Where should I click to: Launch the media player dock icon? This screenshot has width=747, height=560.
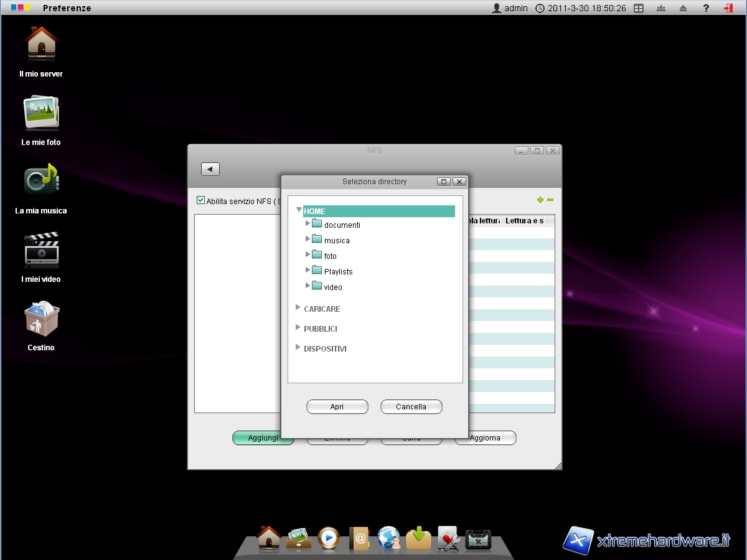click(x=329, y=538)
